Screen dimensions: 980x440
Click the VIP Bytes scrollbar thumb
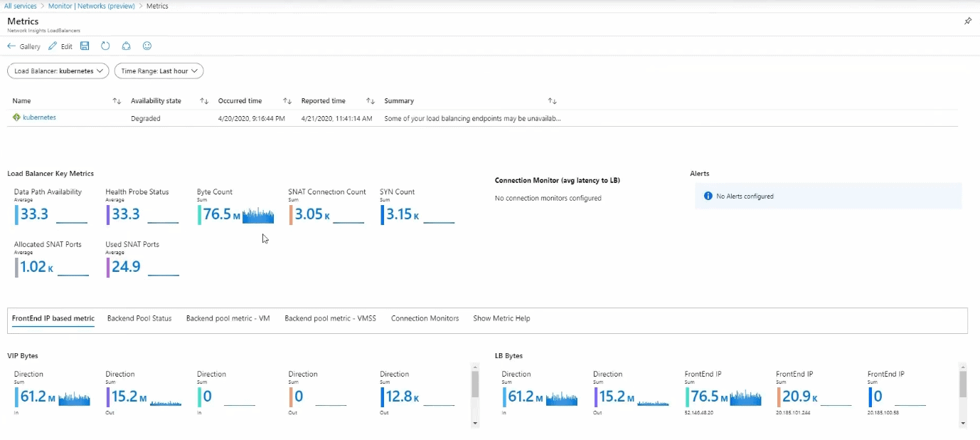click(x=475, y=384)
